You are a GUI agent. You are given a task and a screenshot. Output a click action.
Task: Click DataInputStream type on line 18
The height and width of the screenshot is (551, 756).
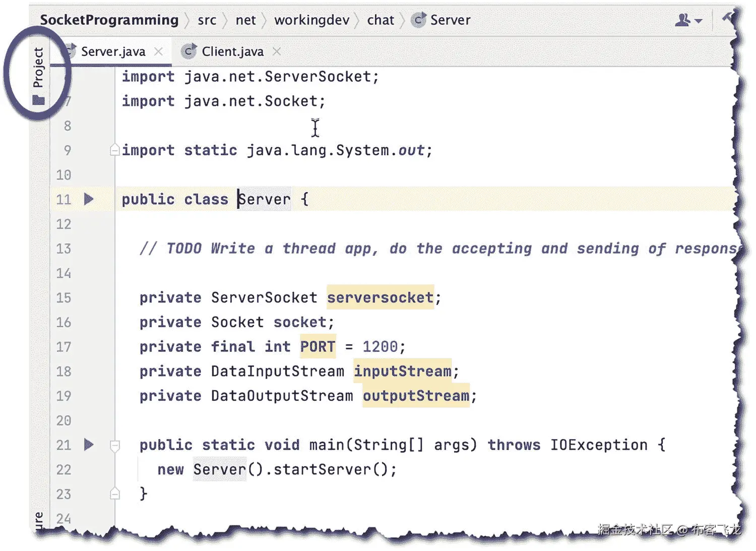pyautogui.click(x=278, y=372)
